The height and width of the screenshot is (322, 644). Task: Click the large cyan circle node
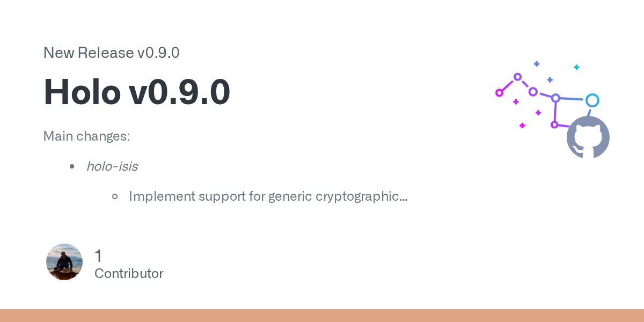(x=592, y=100)
